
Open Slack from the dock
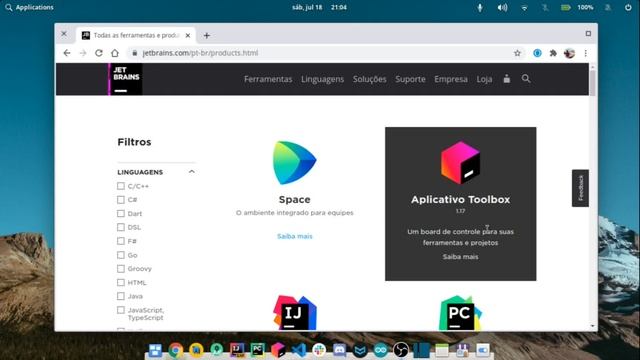pyautogui.click(x=319, y=350)
